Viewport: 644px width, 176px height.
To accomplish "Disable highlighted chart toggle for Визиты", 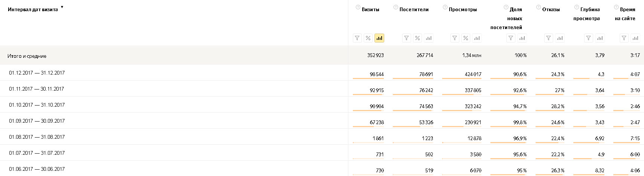I will (379, 38).
